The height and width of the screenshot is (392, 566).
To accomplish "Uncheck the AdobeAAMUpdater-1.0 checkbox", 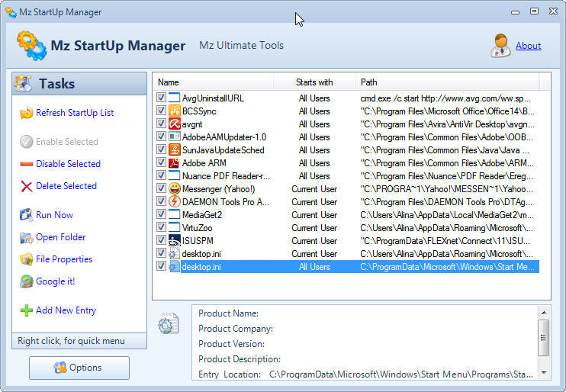I will pos(161,137).
